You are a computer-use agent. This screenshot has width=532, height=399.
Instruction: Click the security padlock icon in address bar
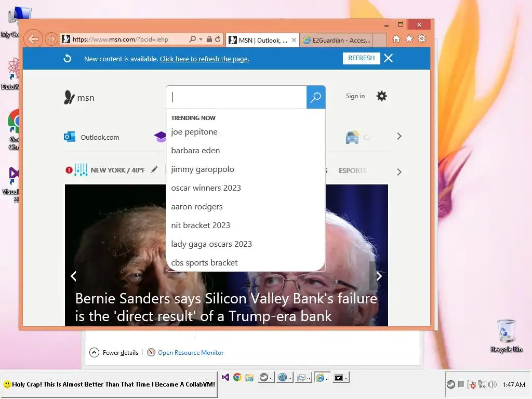pos(209,39)
